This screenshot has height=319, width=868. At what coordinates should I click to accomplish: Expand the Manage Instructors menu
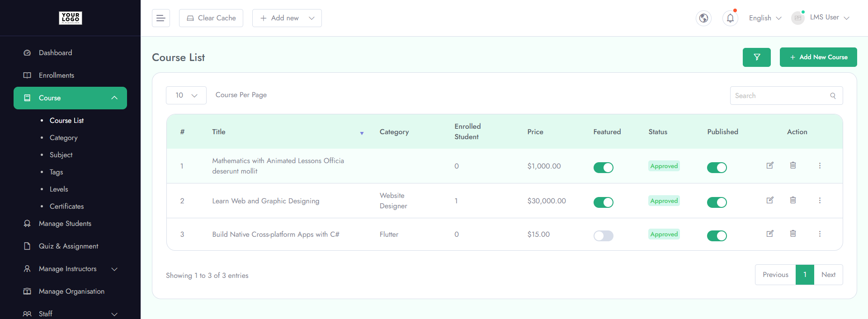[x=70, y=269]
